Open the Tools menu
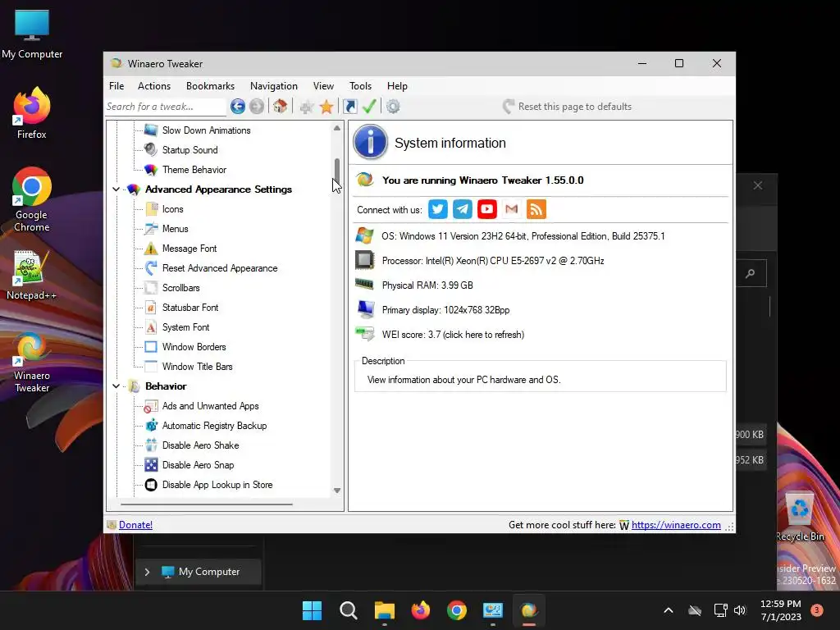 [360, 86]
